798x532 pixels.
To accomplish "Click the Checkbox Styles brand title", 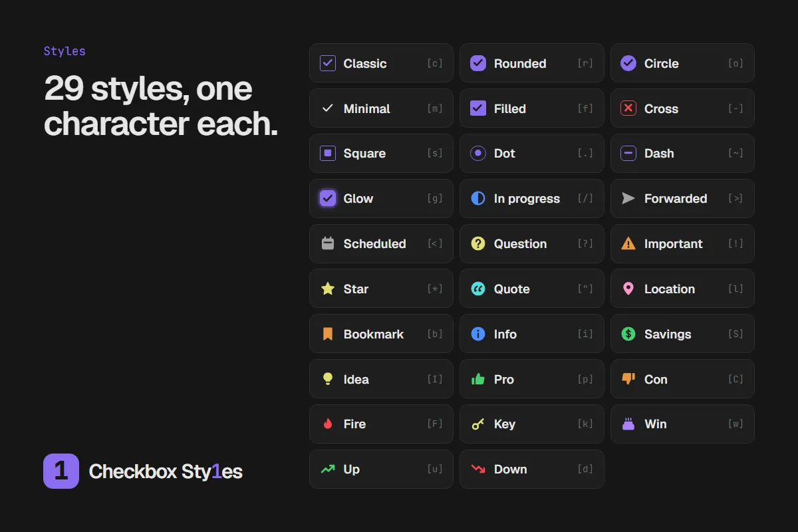I will tap(166, 471).
